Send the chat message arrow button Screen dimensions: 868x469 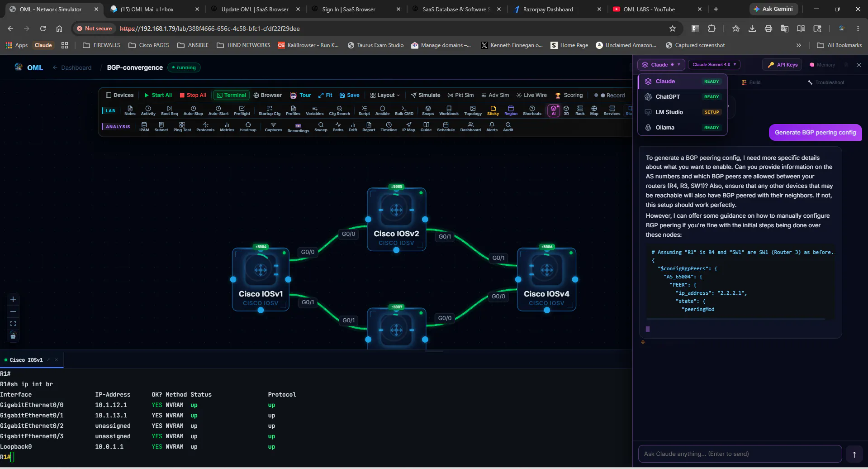[854, 454]
